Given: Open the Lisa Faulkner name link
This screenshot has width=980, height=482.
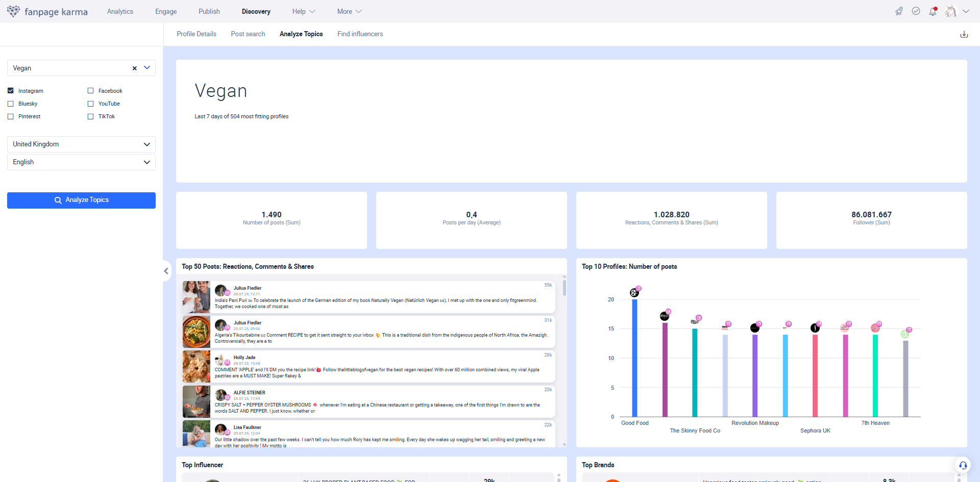Looking at the screenshot, I should 248,427.
